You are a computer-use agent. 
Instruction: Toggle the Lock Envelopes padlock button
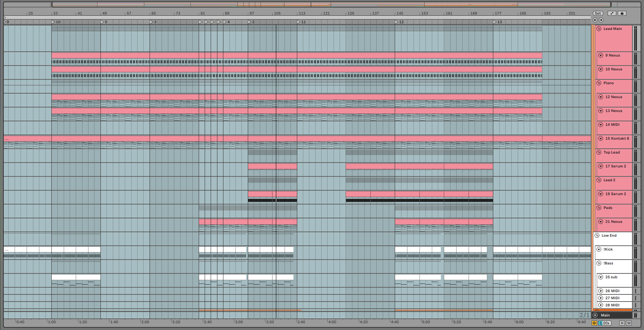pos(622,13)
